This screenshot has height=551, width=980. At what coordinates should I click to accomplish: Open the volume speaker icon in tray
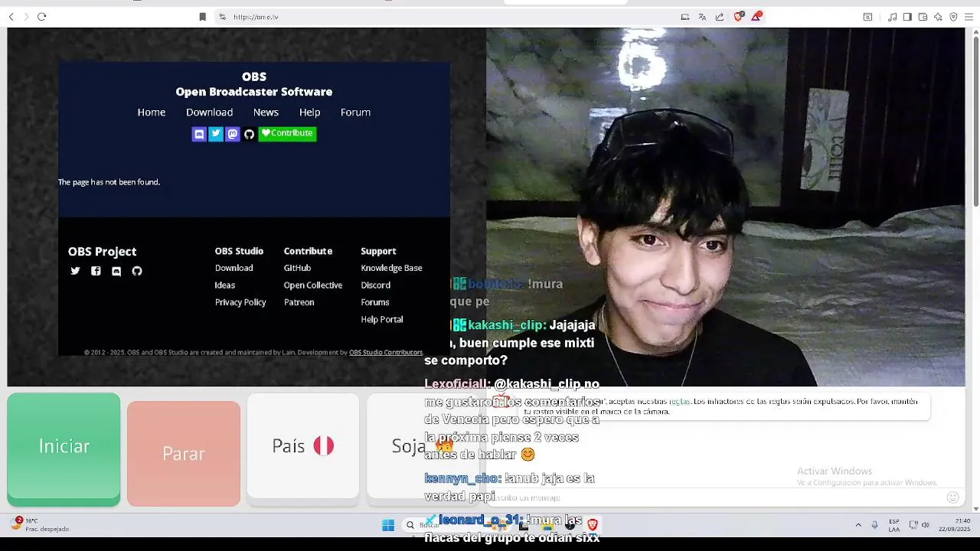click(x=925, y=525)
